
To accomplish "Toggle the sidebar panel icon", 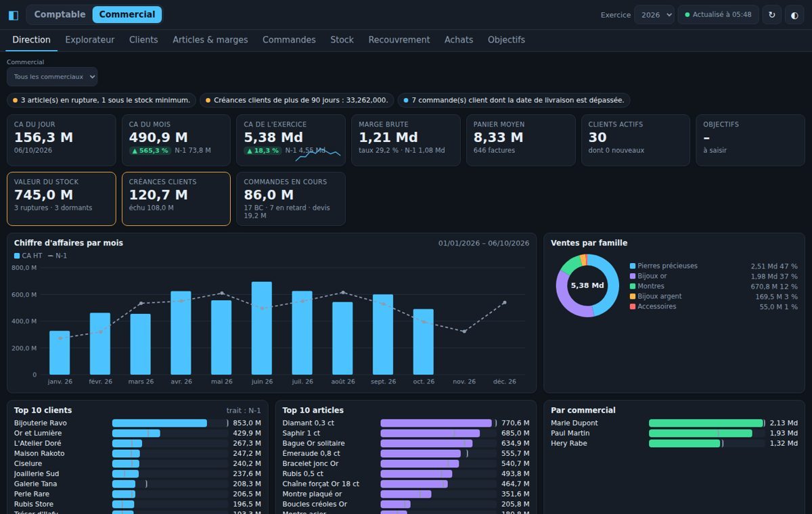I will click(x=14, y=15).
